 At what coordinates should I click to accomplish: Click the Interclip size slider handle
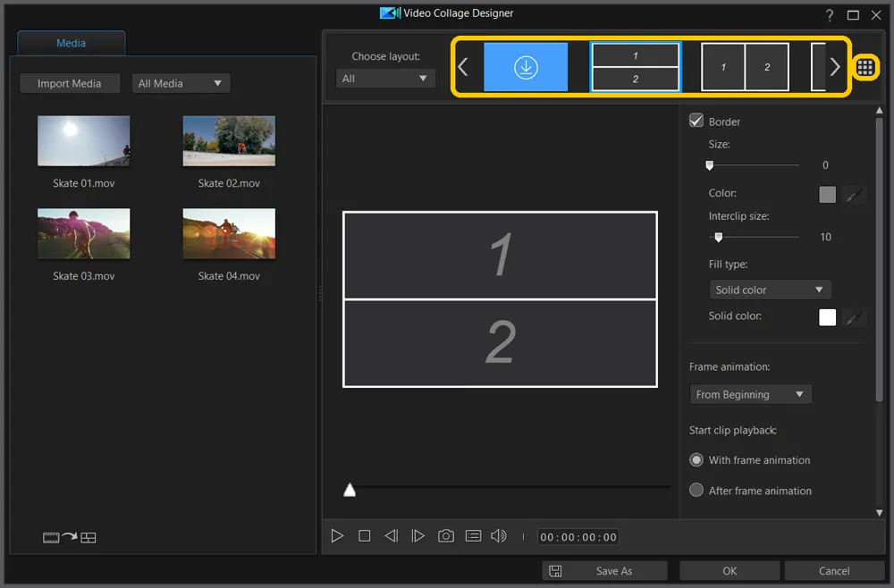pos(719,237)
